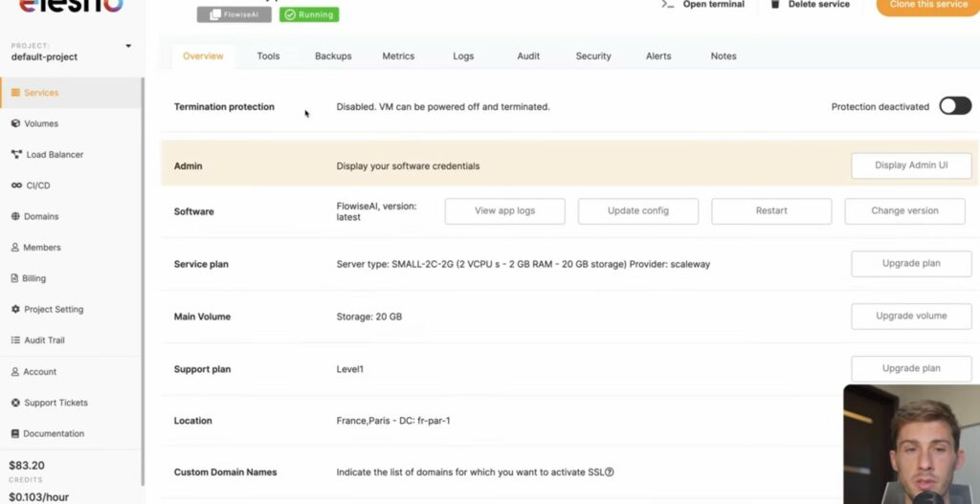Click the Display Admin UI button
The height and width of the screenshot is (504, 980).
(x=911, y=165)
